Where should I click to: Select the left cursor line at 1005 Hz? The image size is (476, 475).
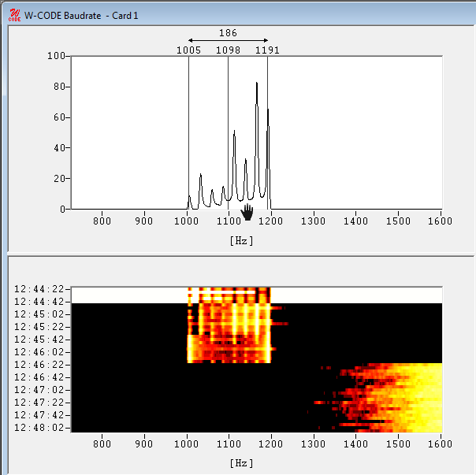(188, 132)
